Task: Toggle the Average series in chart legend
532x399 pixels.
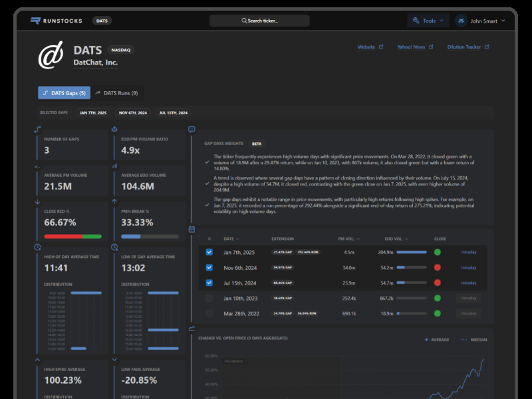Action: pyautogui.click(x=438, y=340)
